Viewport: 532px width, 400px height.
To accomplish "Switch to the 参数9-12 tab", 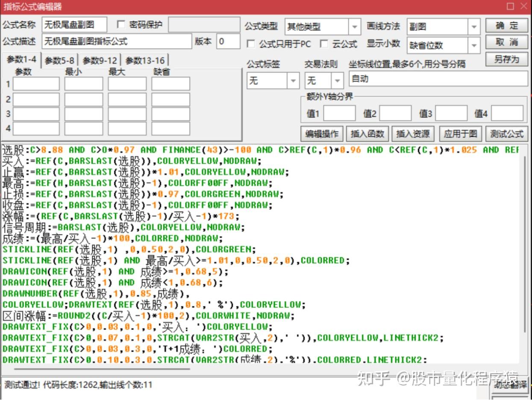I will [x=100, y=61].
